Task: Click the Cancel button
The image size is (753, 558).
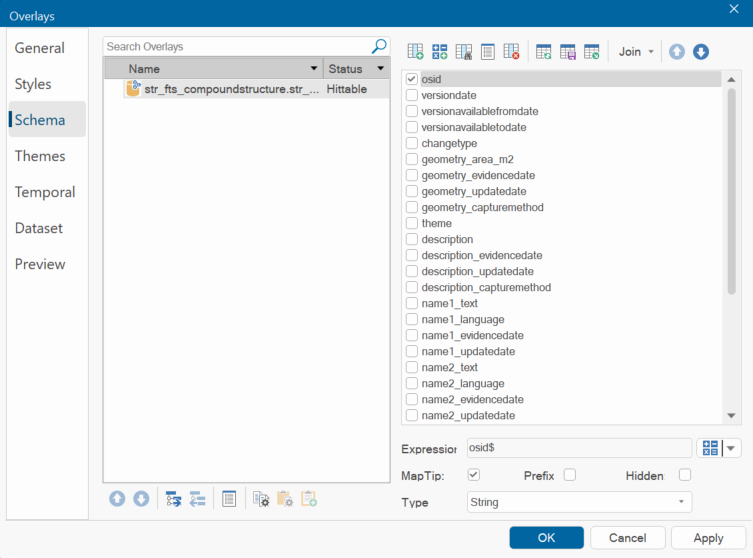Action: pos(628,537)
